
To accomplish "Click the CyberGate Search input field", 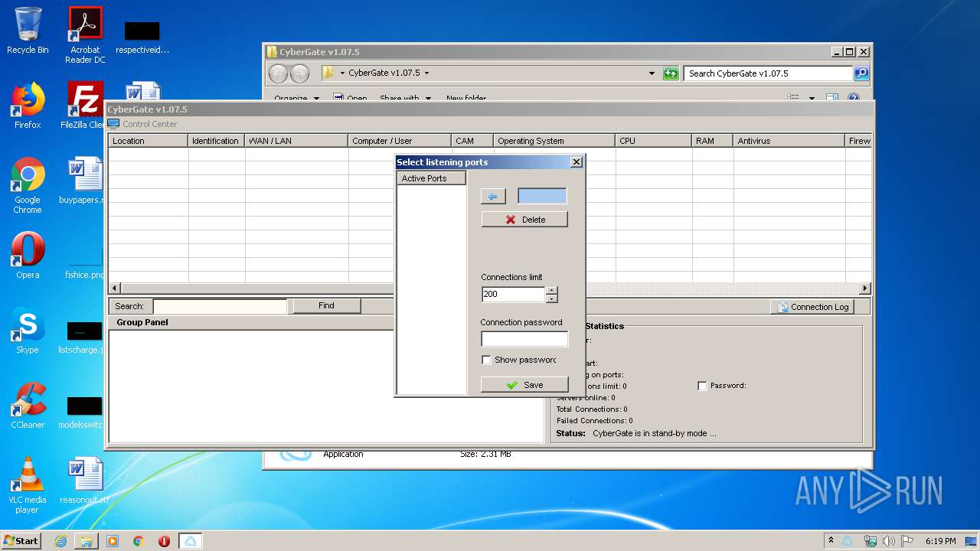I will pos(220,306).
